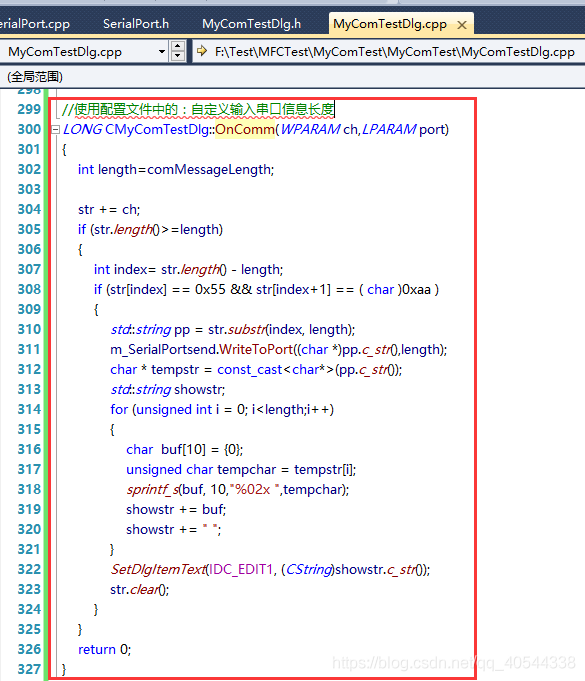This screenshot has height=681, width=585.
Task: Click the down arrow of file stepper
Action: coord(178,56)
